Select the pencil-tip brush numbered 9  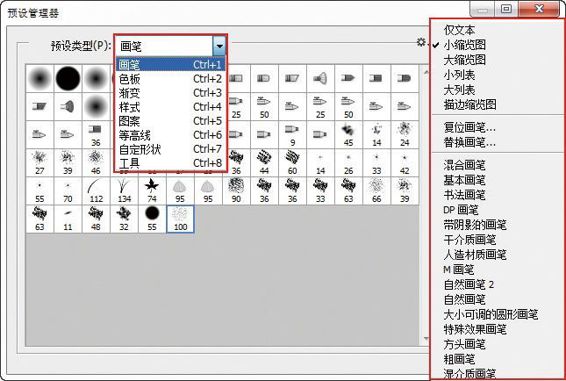tap(292, 135)
